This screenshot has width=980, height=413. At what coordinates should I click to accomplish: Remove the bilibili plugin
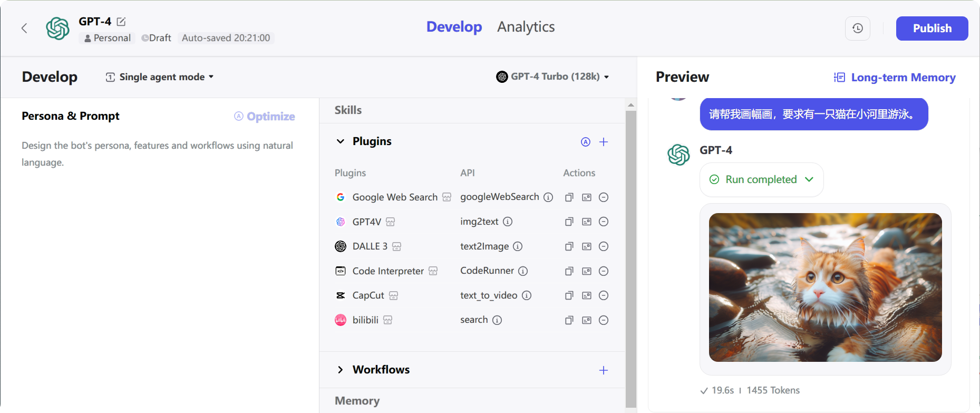point(604,320)
